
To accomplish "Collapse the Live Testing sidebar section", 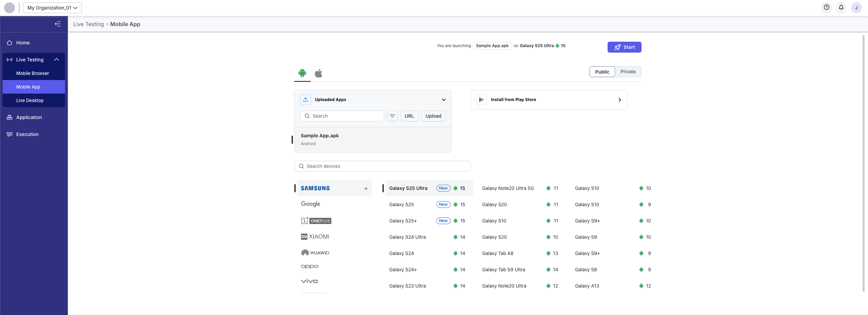I will point(57,60).
